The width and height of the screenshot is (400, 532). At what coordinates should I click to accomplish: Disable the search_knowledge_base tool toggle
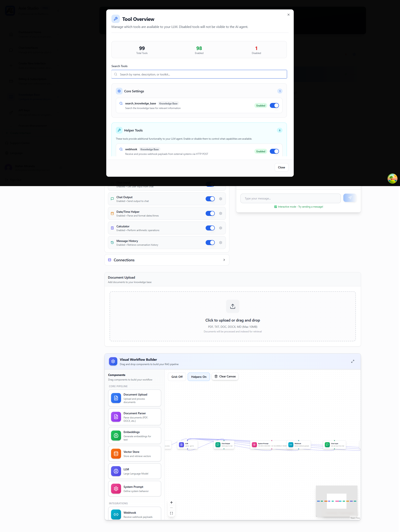tap(274, 105)
